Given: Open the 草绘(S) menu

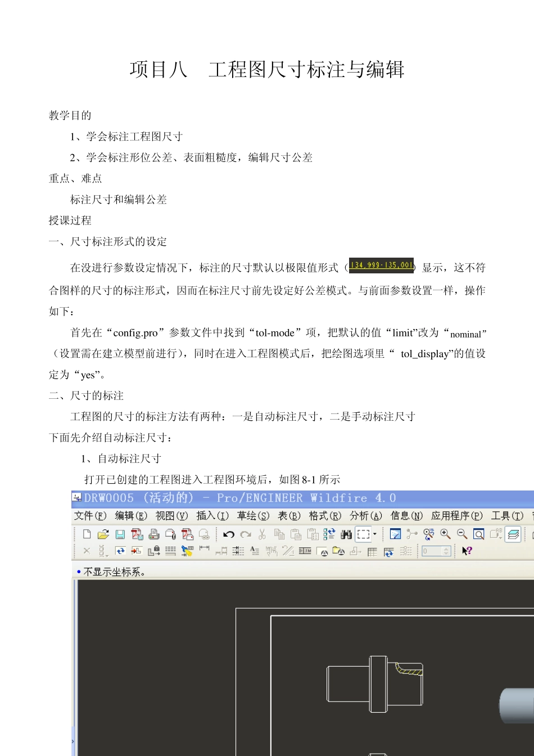Looking at the screenshot, I should [253, 516].
